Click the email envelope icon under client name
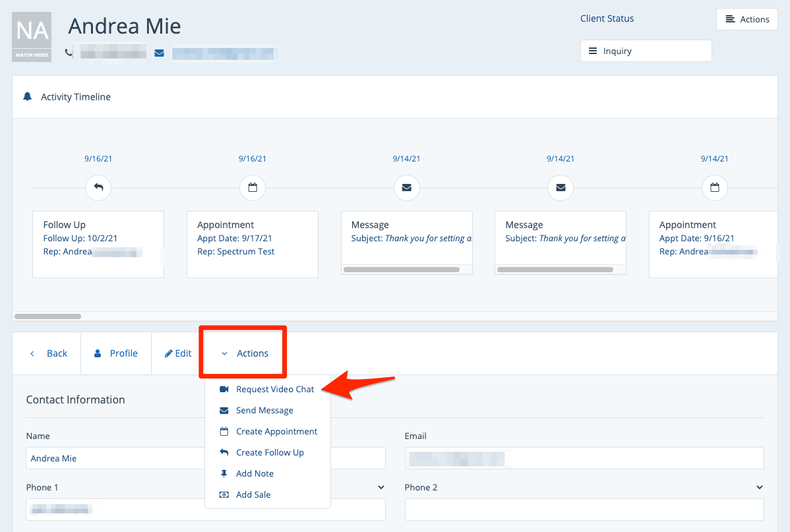 coord(159,53)
